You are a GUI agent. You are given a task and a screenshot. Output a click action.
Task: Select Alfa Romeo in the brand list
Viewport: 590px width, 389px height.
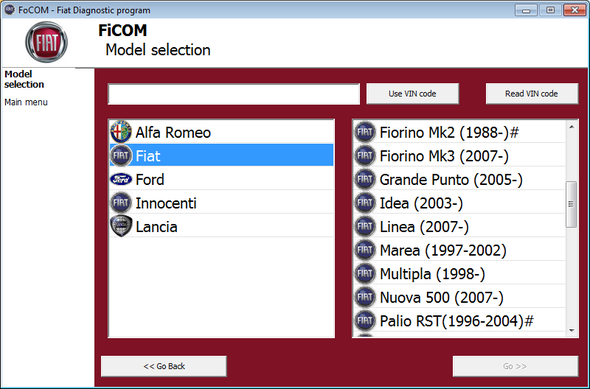pyautogui.click(x=221, y=132)
